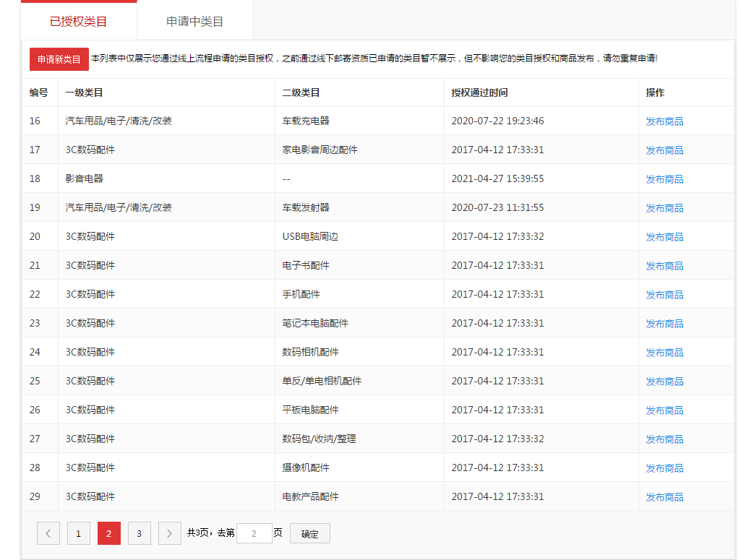The image size is (741, 560).
Task: Click the 申请新类目 button
Action: (59, 59)
